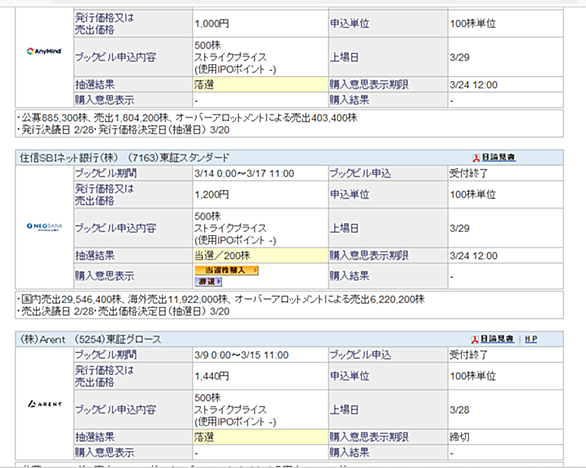Select the 1,200円 price cell

(x=260, y=195)
